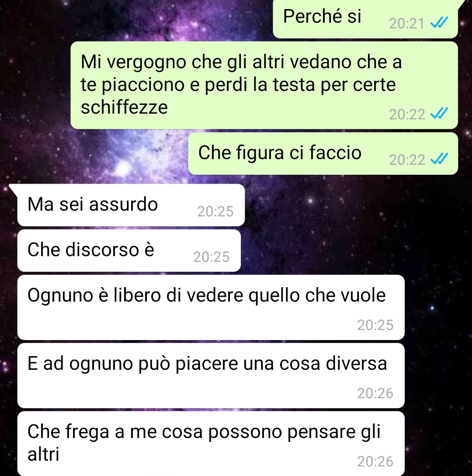Select the 'Che figura ci faccio' message
Screen dimensions: 472x476
[x=323, y=153]
